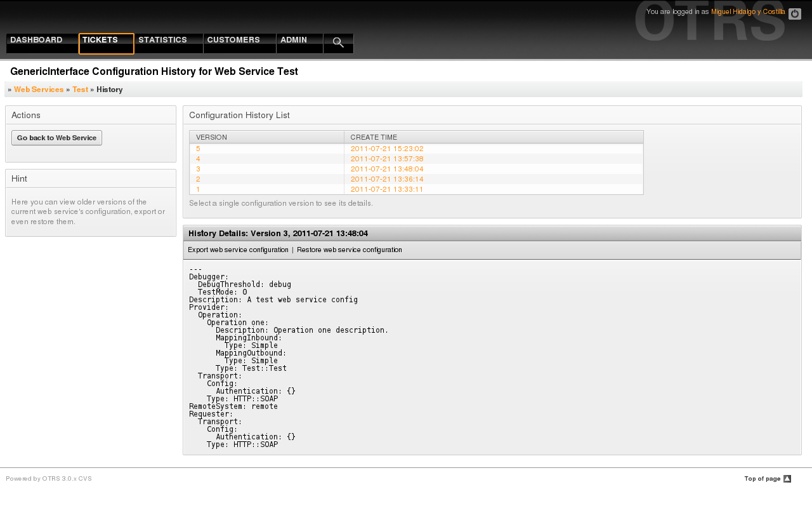This screenshot has height=508, width=812.
Task: Select version 4 in history list
Action: pos(198,159)
